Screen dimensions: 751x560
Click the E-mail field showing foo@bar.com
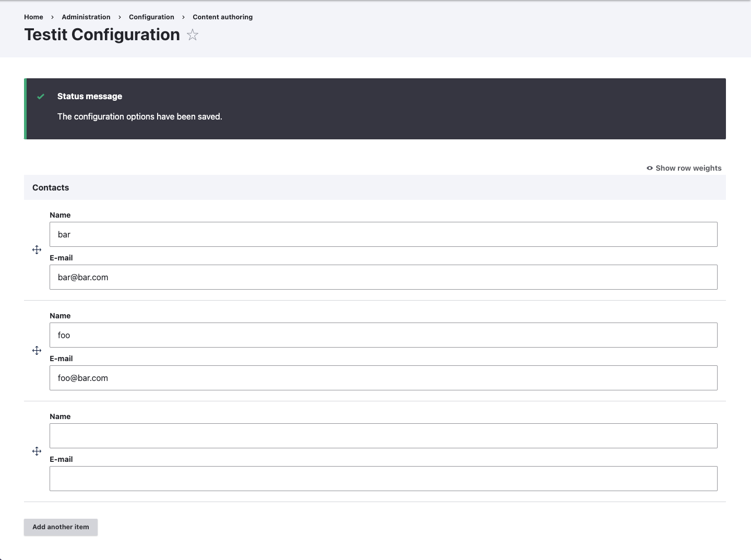coord(383,378)
